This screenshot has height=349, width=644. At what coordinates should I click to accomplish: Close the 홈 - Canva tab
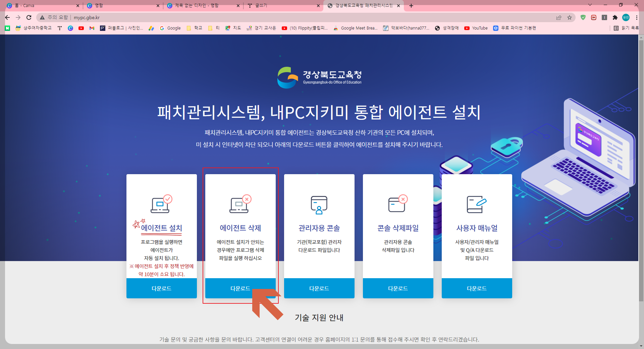click(x=78, y=6)
